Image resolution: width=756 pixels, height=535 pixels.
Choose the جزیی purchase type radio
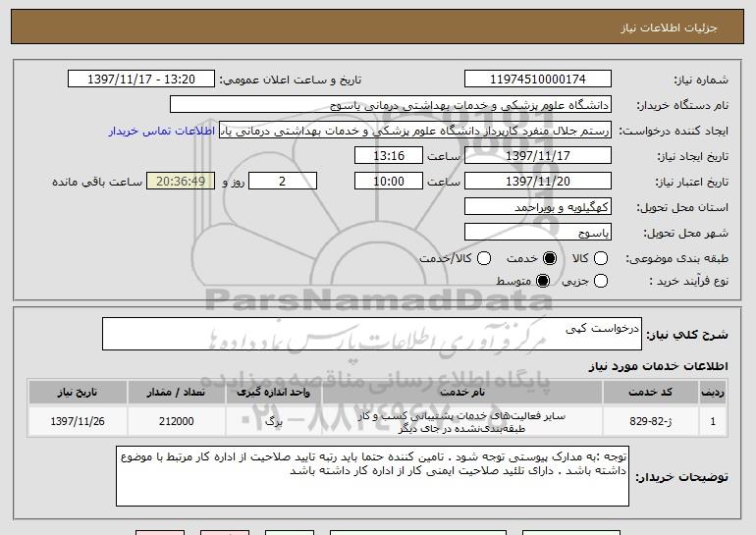(x=600, y=281)
